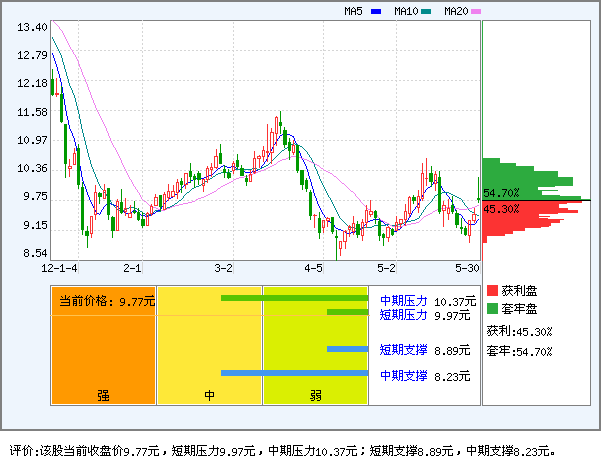Select the 短期压力 label
Screen dimensions: 601x456
click(403, 314)
